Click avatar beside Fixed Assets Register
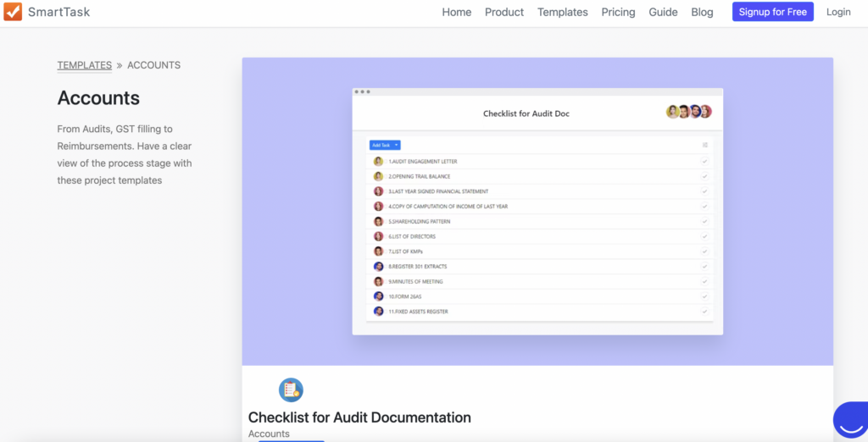The height and width of the screenshot is (442, 868). click(x=379, y=312)
